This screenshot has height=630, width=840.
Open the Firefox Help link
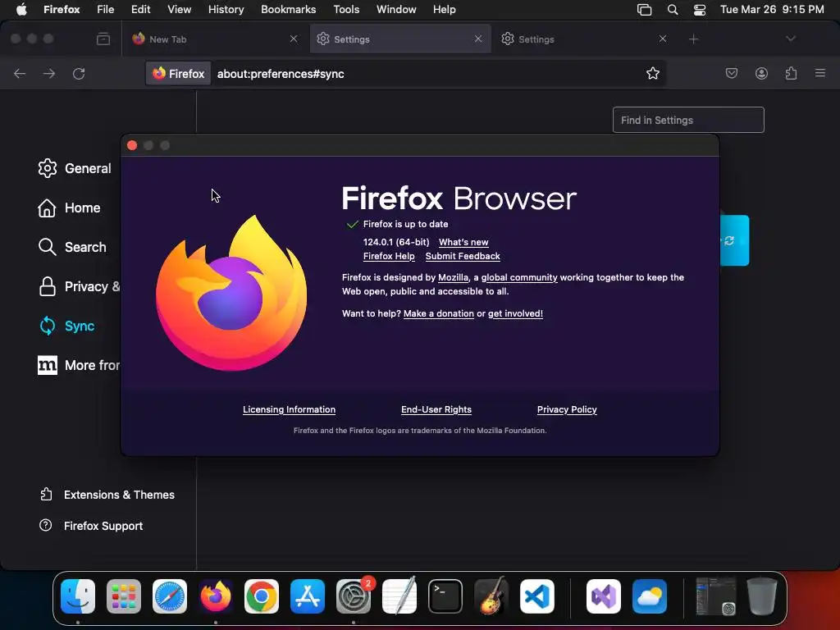(389, 256)
